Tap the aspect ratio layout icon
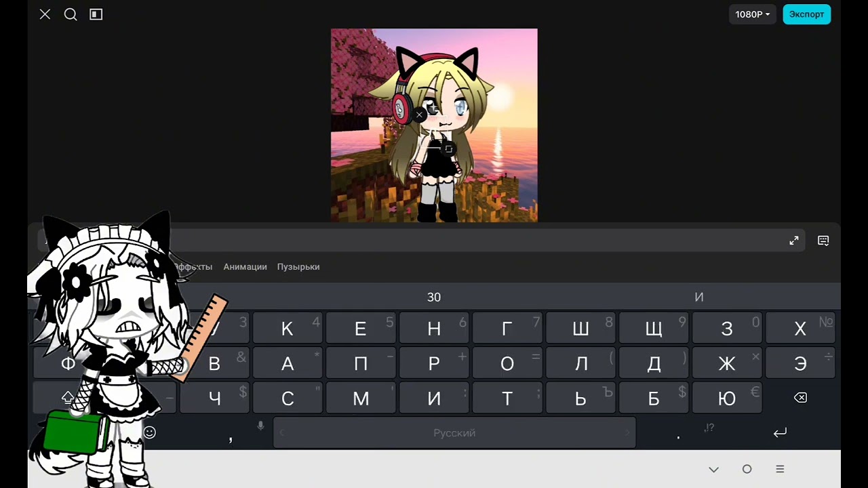This screenshot has height=488, width=868. pyautogui.click(x=96, y=14)
